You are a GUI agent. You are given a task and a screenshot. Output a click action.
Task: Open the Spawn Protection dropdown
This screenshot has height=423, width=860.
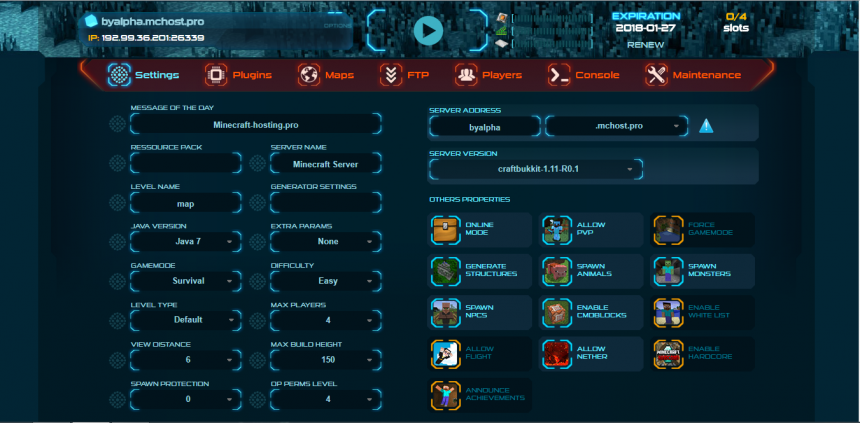pyautogui.click(x=185, y=399)
